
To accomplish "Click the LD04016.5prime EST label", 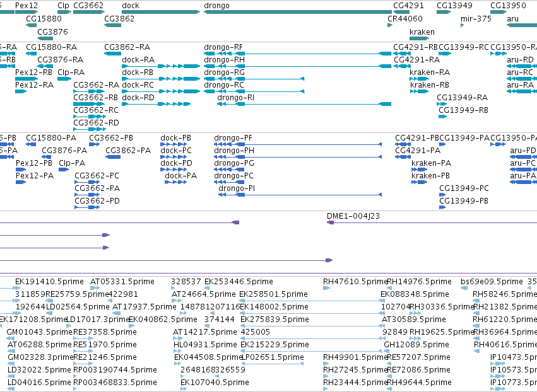I will pyautogui.click(x=39, y=383).
